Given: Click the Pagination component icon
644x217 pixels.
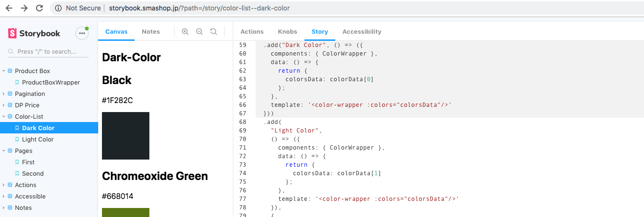Looking at the screenshot, I should 10,94.
